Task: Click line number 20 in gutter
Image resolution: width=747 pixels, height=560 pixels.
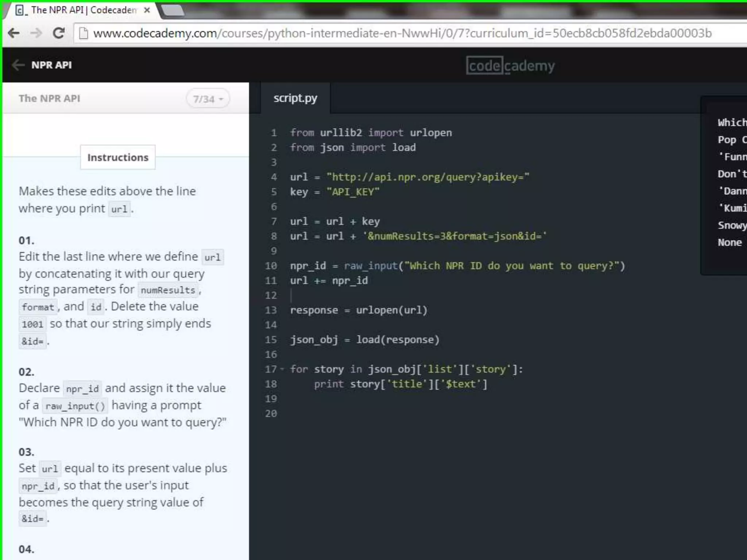Action: coord(271,414)
